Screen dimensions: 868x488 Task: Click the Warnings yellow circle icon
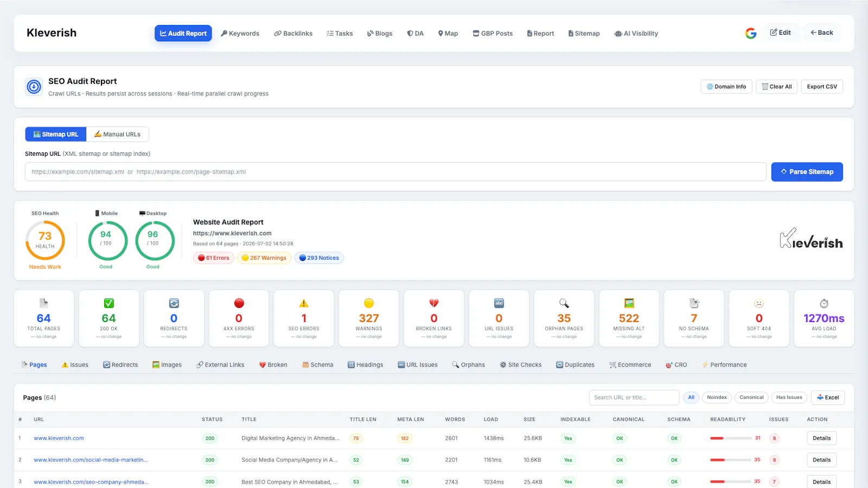(x=369, y=303)
